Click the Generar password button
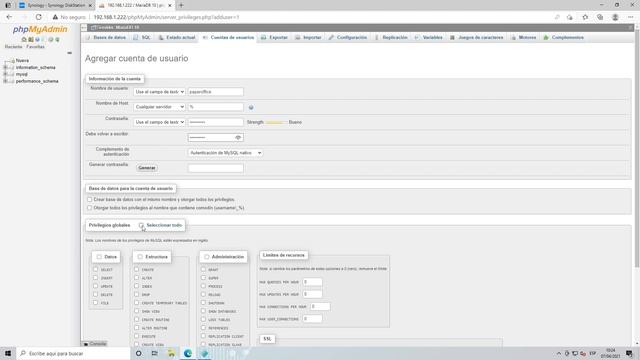Viewport: 640px width, 360px height. (x=147, y=168)
